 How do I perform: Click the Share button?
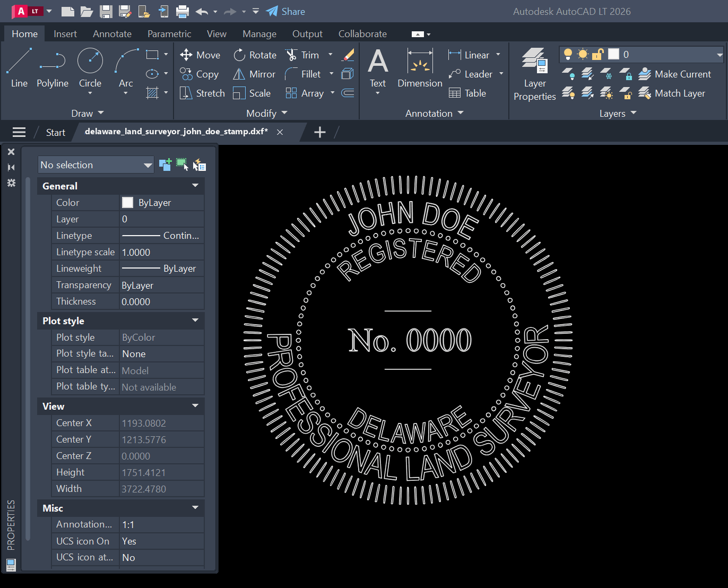click(285, 11)
